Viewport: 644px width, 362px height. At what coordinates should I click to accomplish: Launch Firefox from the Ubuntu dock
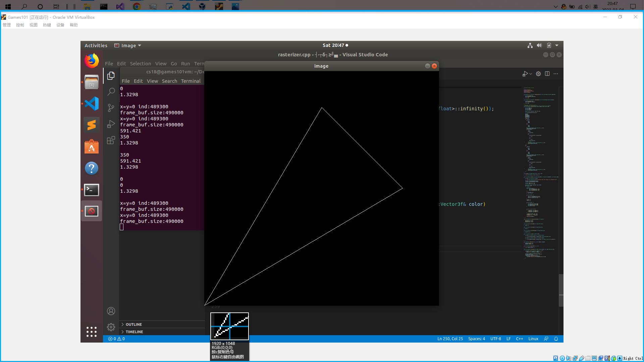coord(92,61)
